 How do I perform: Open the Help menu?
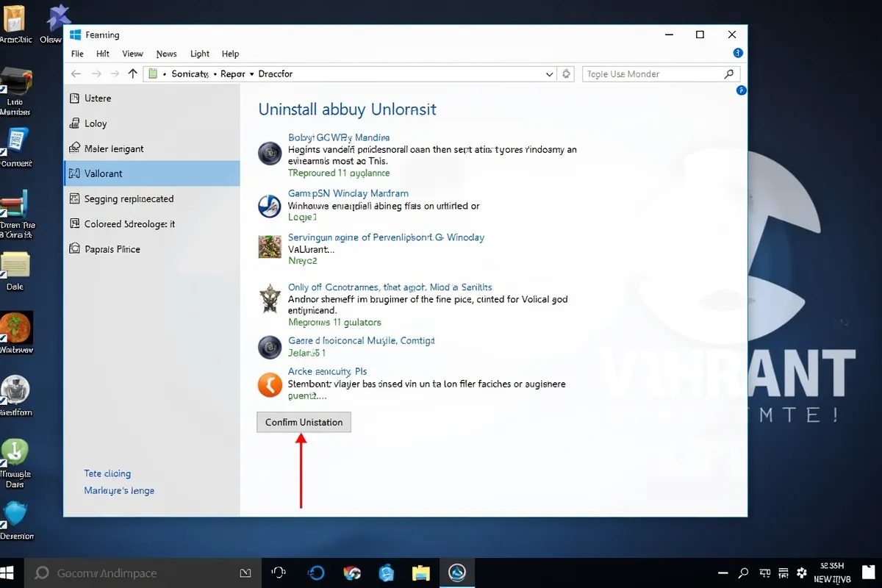(x=230, y=54)
